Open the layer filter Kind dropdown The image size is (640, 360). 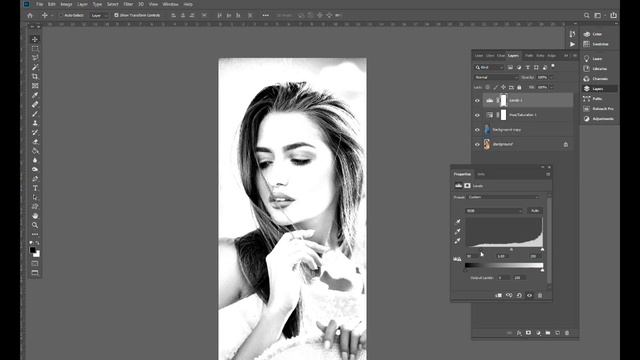click(489, 67)
